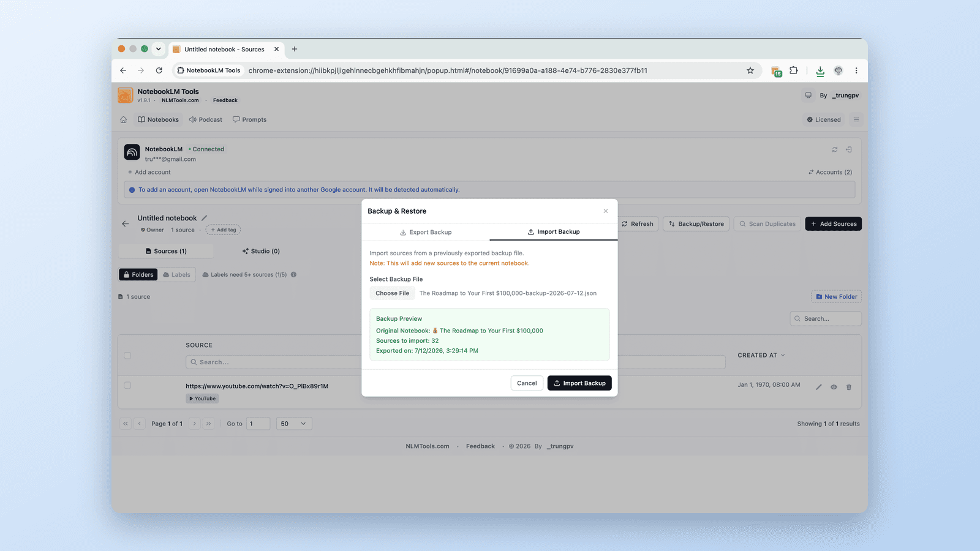Image resolution: width=980 pixels, height=551 pixels.
Task: Go to next page chevron
Action: (x=195, y=424)
